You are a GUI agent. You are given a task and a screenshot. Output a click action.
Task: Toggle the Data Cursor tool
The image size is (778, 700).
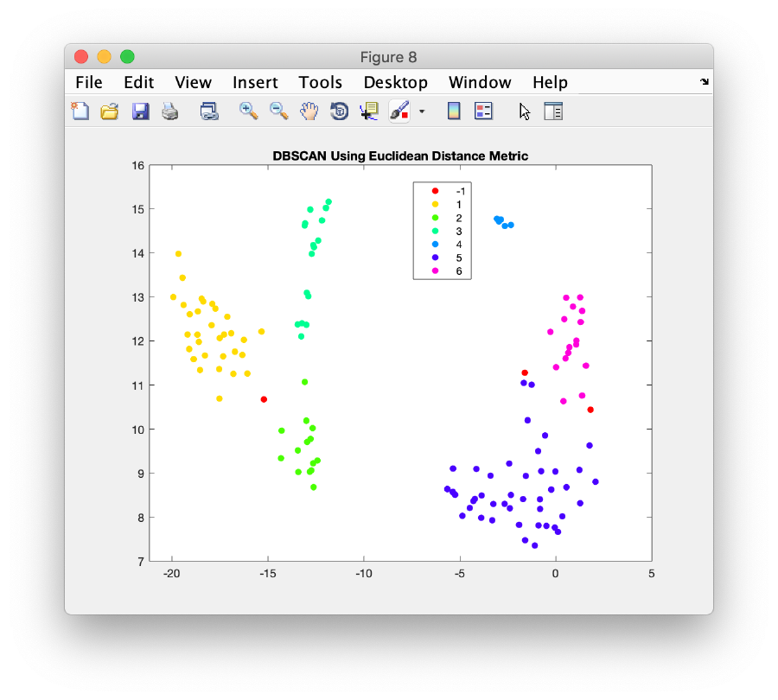pos(369,111)
